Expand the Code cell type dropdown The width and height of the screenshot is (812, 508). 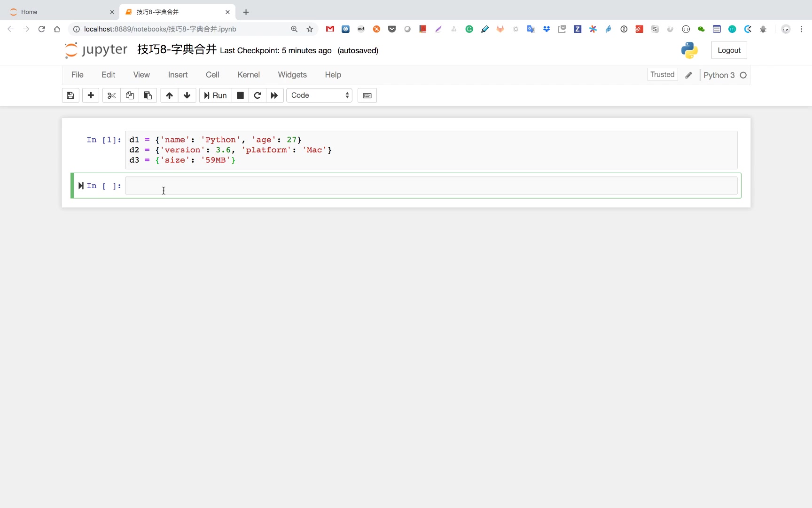point(320,95)
